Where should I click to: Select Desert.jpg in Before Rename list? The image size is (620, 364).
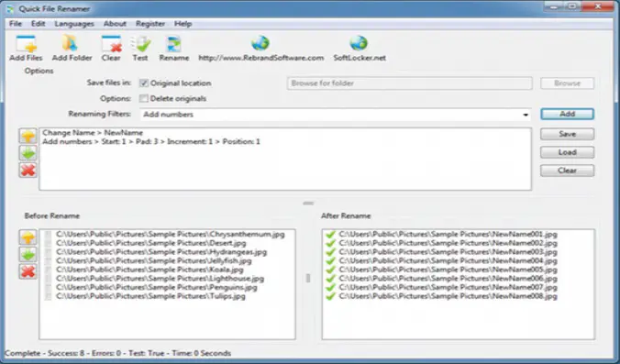pos(151,243)
